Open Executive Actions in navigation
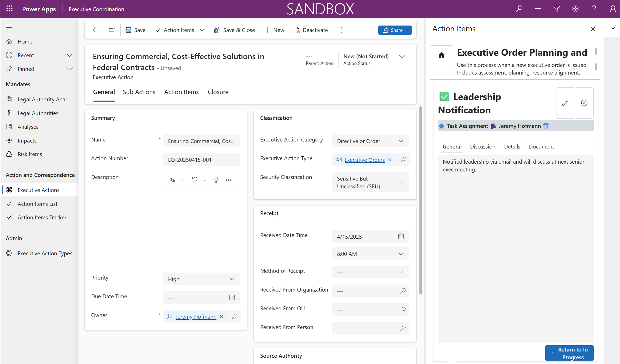The height and width of the screenshot is (364, 620). [40, 190]
